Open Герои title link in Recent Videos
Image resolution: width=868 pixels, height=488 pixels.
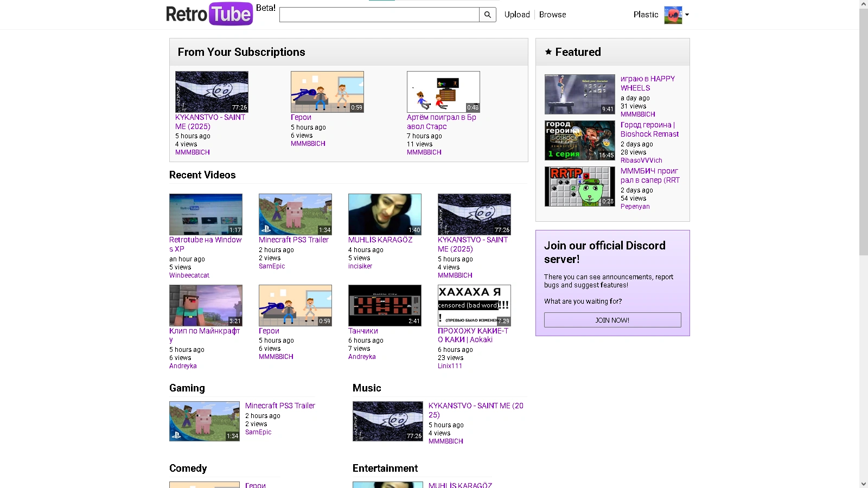[269, 331]
